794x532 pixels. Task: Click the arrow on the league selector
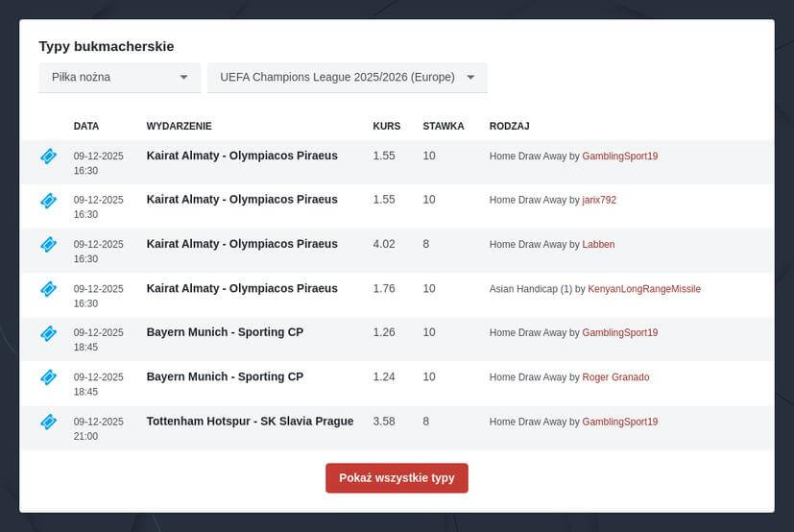click(x=470, y=78)
